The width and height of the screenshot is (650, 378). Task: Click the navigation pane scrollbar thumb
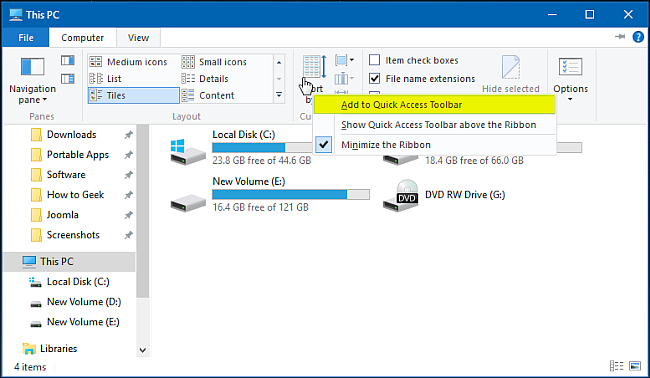(143, 211)
